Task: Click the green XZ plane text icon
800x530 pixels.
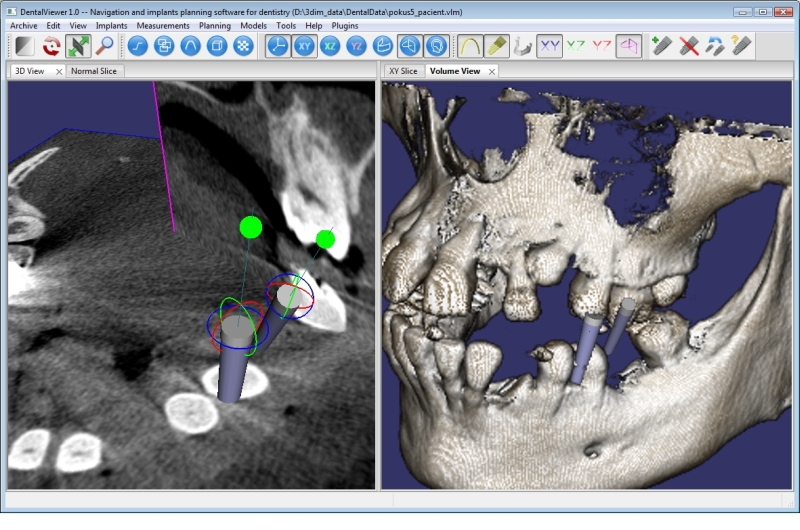Action: pyautogui.click(x=576, y=46)
